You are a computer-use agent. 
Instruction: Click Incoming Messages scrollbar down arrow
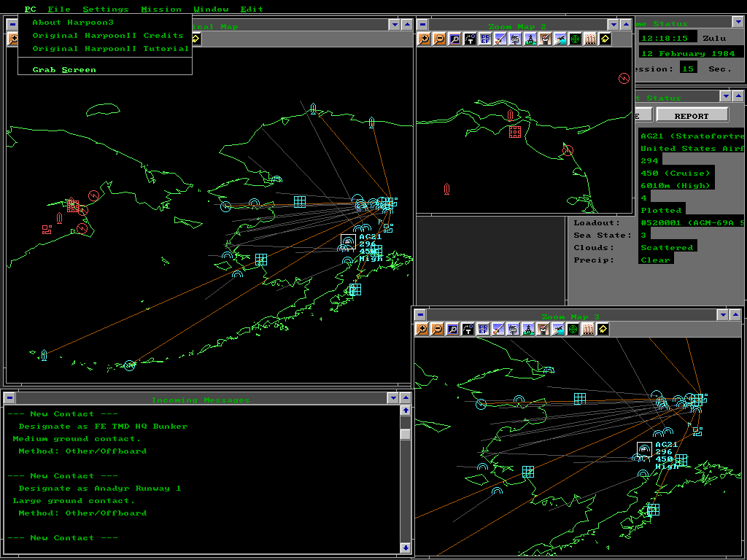[406, 548]
